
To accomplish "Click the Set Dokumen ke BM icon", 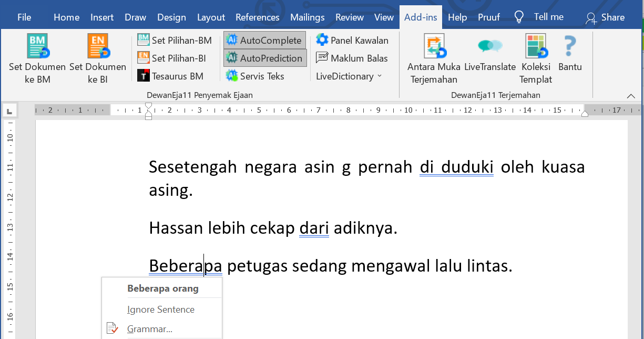I will 37,46.
